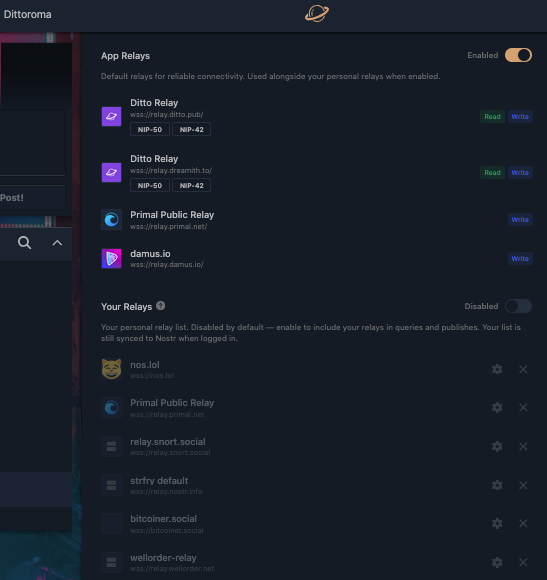Click the post compose text area
Image resolution: width=547 pixels, height=580 pixels.
(x=32, y=142)
